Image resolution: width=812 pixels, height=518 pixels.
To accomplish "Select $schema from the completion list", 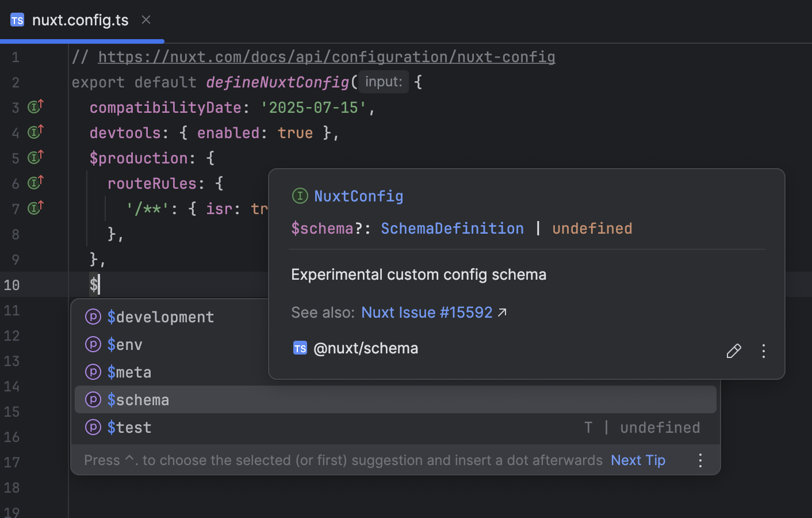I will coord(138,399).
